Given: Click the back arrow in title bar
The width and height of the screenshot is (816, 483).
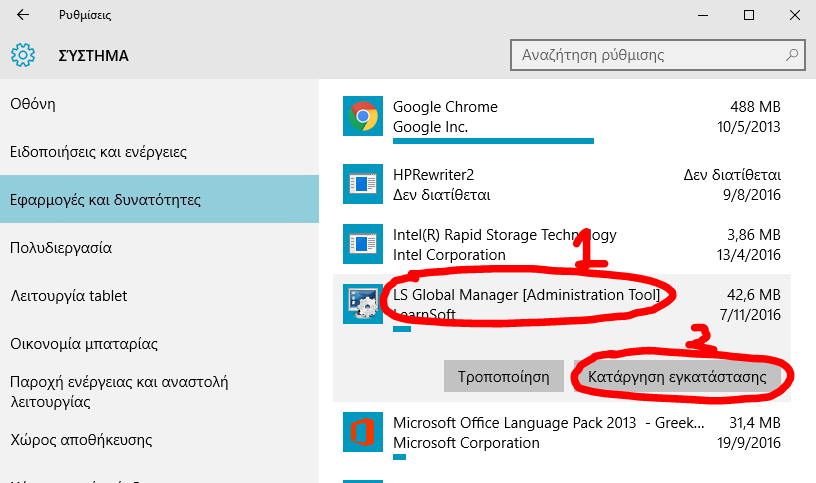Looking at the screenshot, I should [x=23, y=16].
